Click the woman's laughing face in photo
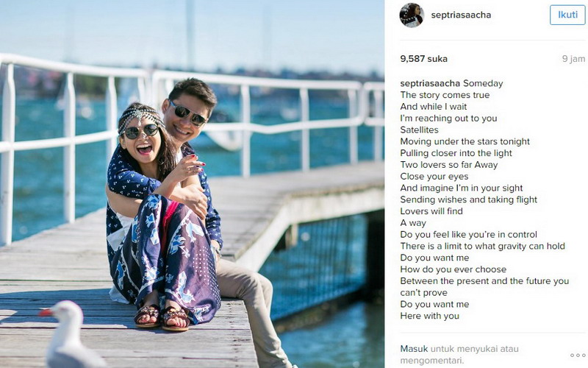 (141, 140)
